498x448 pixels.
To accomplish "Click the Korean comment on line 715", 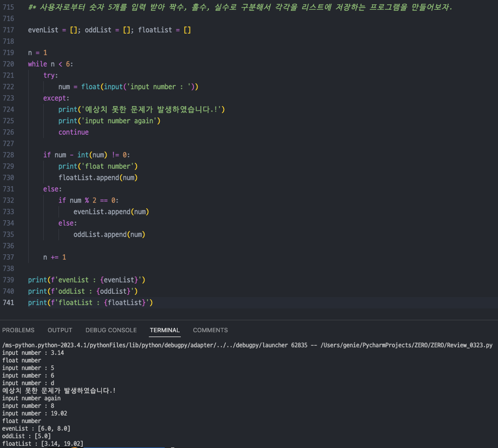I will point(240,7).
